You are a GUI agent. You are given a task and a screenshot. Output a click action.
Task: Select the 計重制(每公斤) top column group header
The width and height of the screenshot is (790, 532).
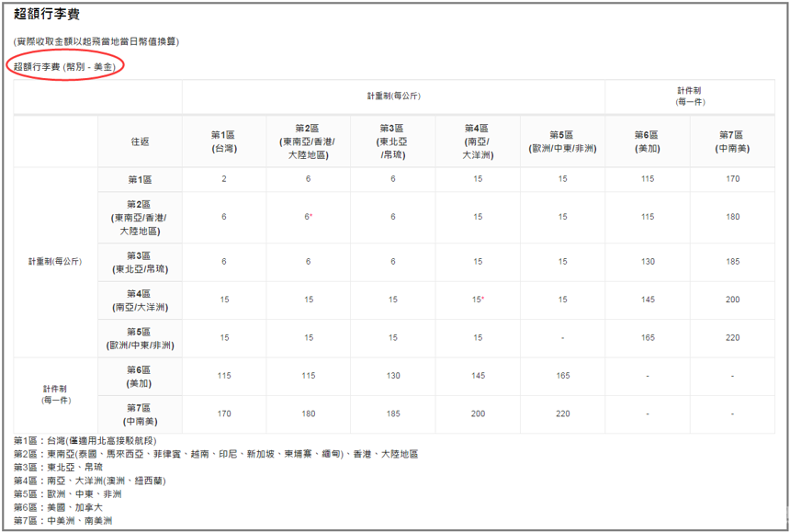[x=393, y=96]
